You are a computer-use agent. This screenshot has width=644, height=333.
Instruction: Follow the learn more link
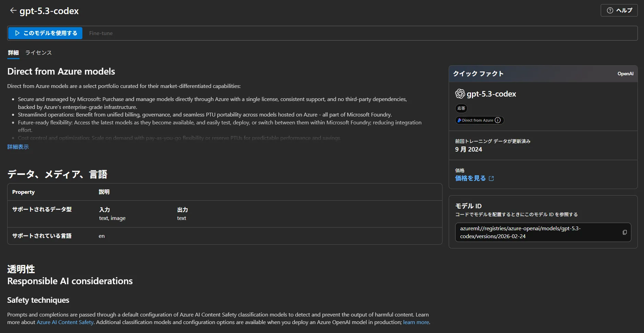[416, 322]
